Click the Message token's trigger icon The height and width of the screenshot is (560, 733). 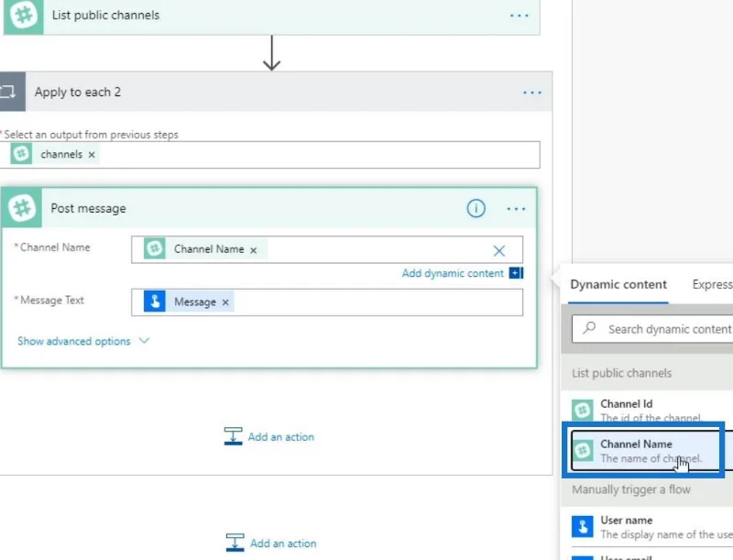tap(154, 302)
